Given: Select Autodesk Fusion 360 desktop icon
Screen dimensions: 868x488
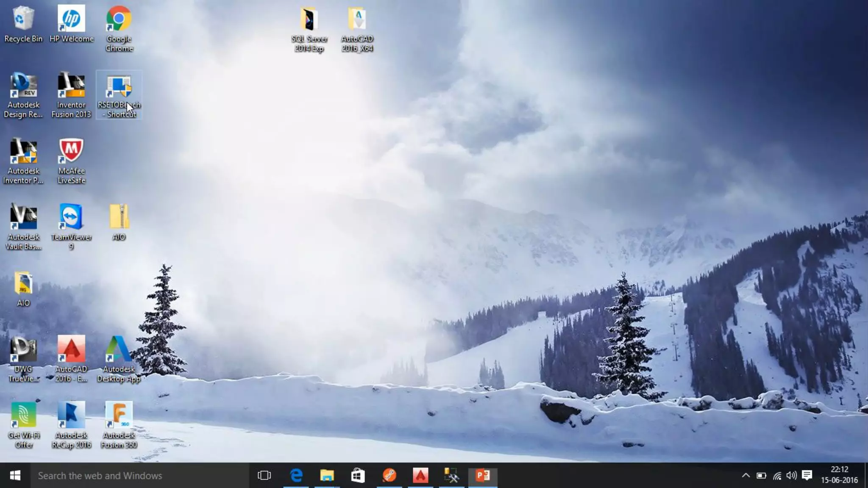Looking at the screenshot, I should (x=119, y=415).
